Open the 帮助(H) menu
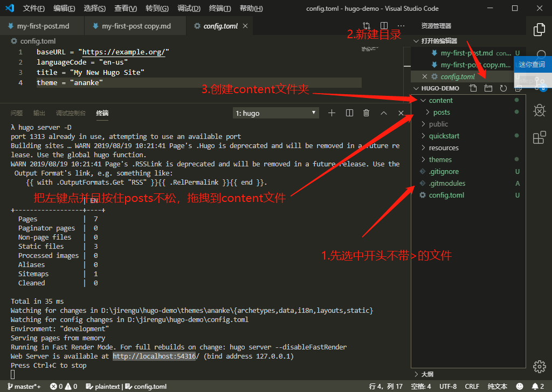The height and width of the screenshot is (392, 552). click(251, 8)
